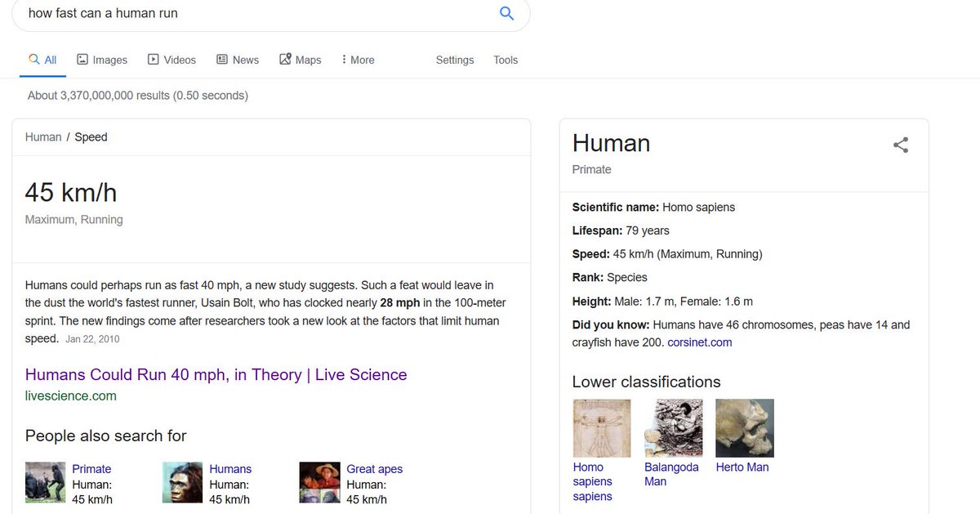This screenshot has height=514, width=980.
Task: Click the 'Height: Male: 1.7 m' row
Action: 662,302
